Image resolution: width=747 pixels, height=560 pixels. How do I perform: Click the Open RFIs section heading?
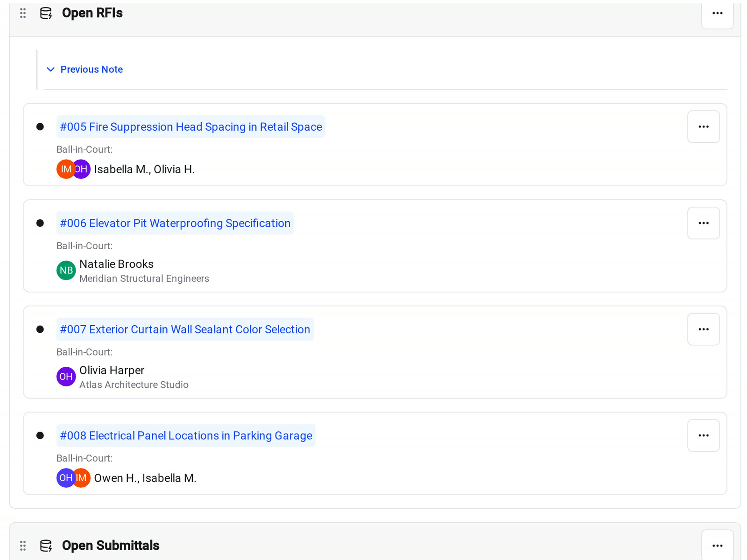coord(92,13)
